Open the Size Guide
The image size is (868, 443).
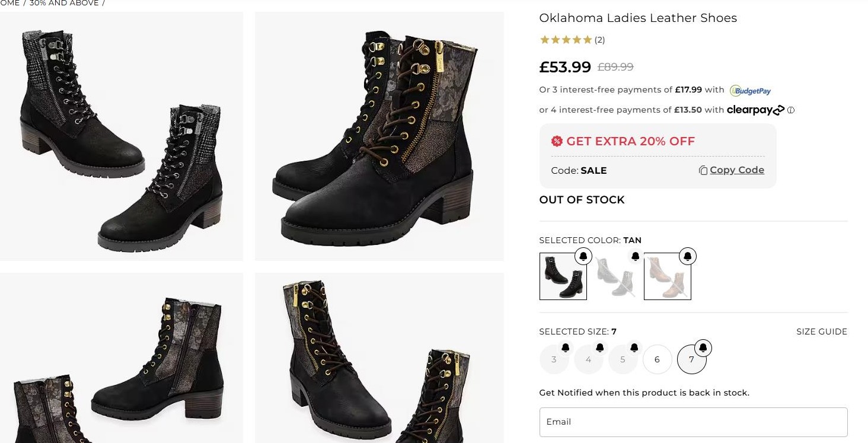point(821,332)
